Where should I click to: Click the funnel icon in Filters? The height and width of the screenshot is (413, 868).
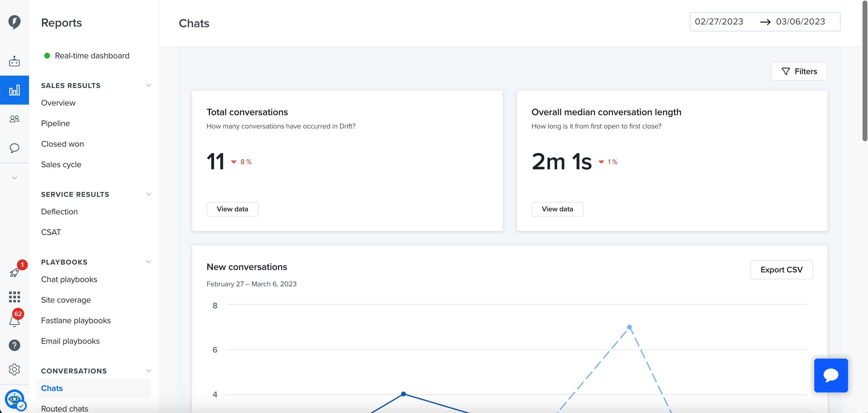point(786,72)
